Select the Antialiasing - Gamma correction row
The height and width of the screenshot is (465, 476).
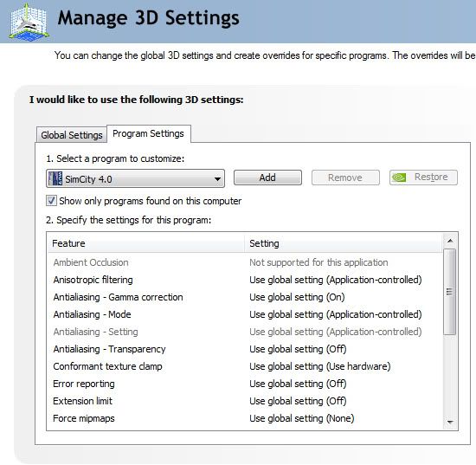245,297
